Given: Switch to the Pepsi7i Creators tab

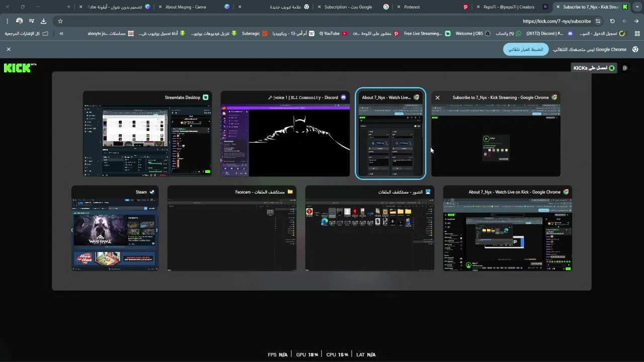Looking at the screenshot, I should (513, 7).
